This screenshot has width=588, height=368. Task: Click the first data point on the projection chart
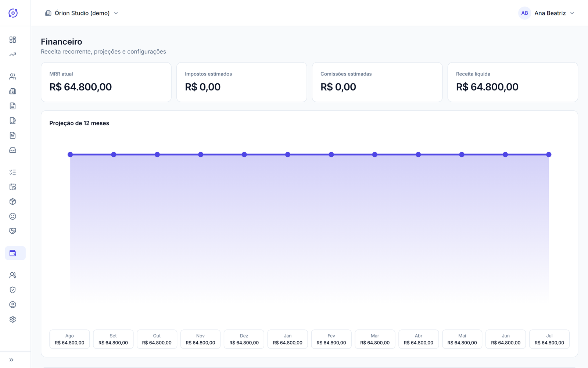pos(70,155)
